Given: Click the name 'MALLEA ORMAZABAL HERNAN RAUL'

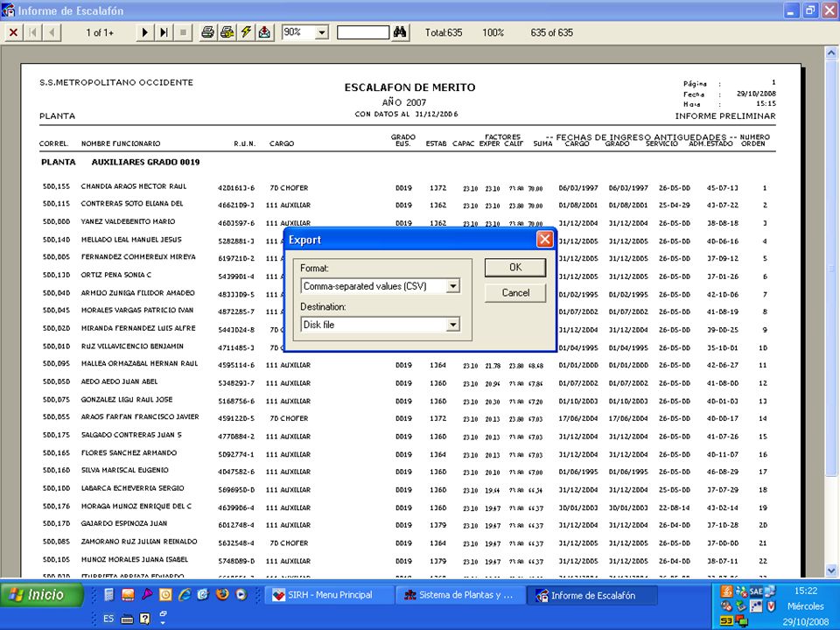Looking at the screenshot, I should click(x=139, y=363).
